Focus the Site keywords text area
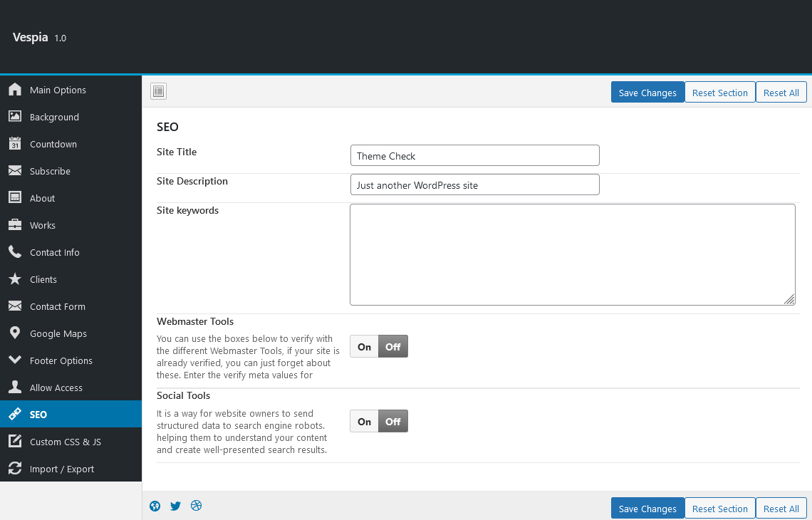This screenshot has height=520, width=812. pos(572,254)
